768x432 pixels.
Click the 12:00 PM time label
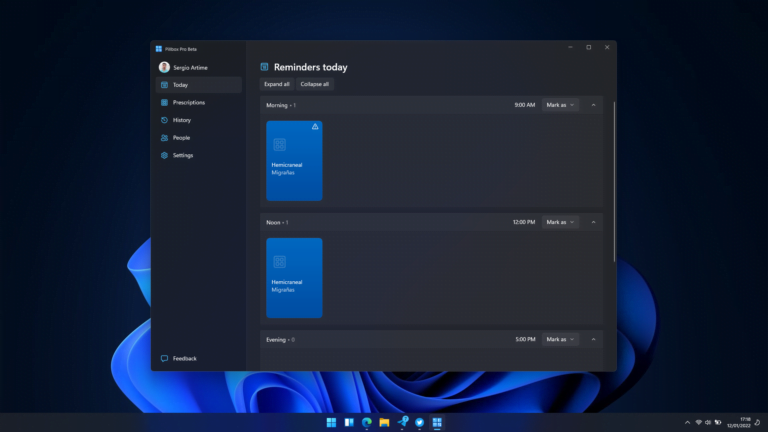524,222
